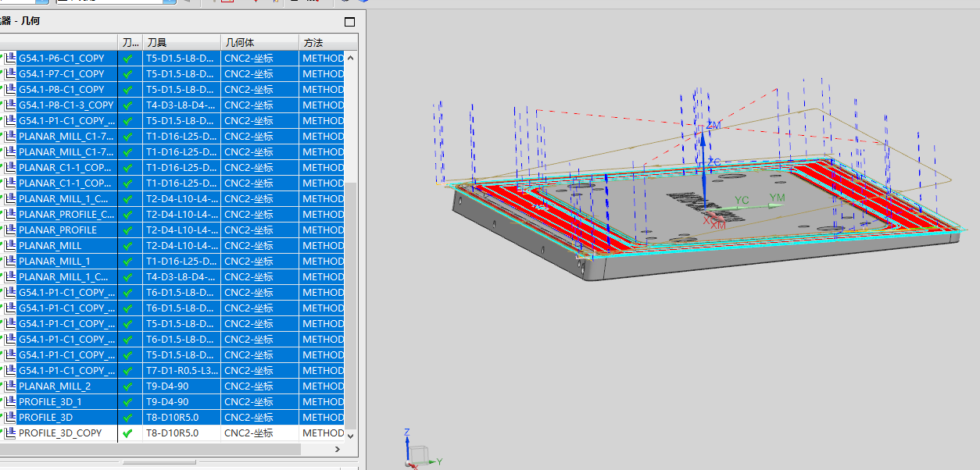Click the view triad cube in the viewport corner
The image size is (980, 470).
coord(419,454)
